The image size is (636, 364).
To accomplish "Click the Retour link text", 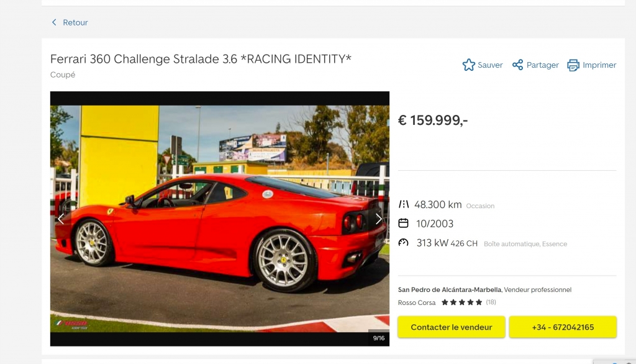I will [x=75, y=22].
